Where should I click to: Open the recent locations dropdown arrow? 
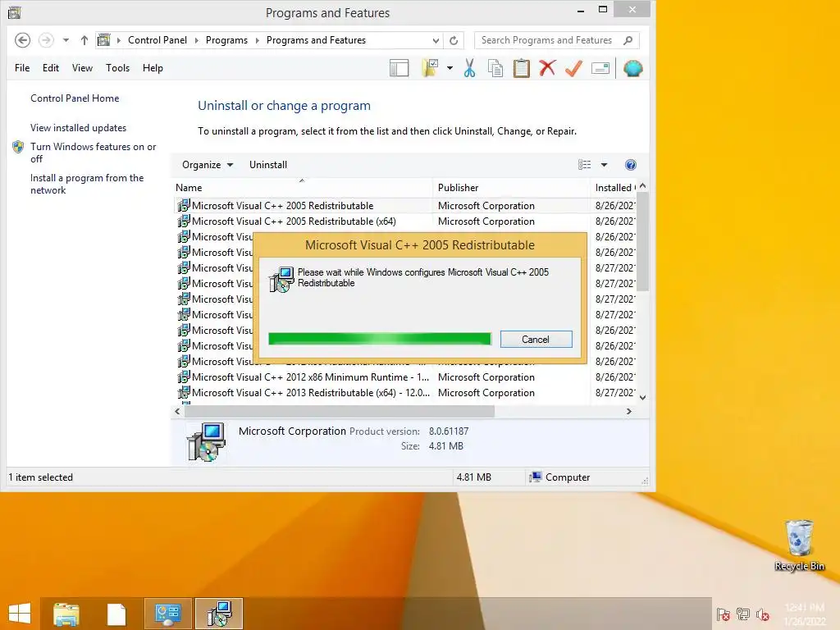click(x=66, y=40)
